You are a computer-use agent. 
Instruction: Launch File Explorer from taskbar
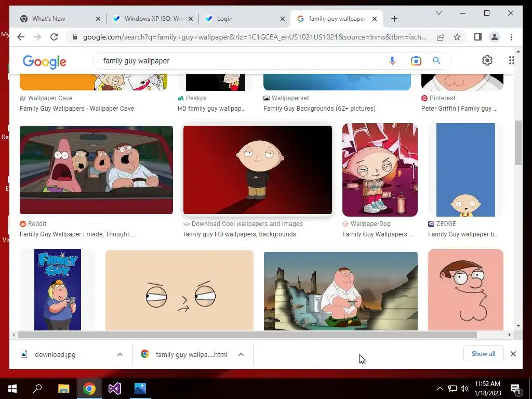pos(63,388)
